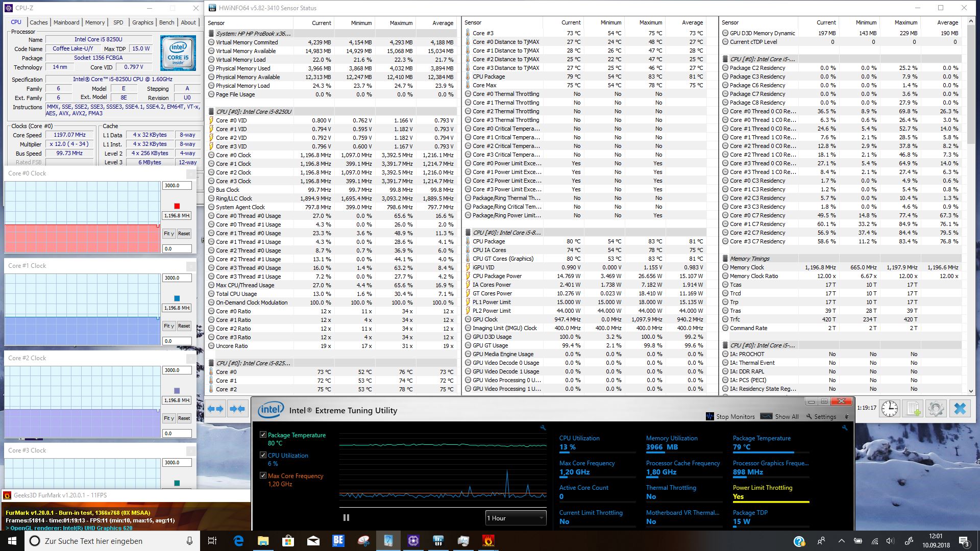This screenshot has width=980, height=551.
Task: Switch to the Mainboard tab in CPU-Z
Action: click(66, 22)
